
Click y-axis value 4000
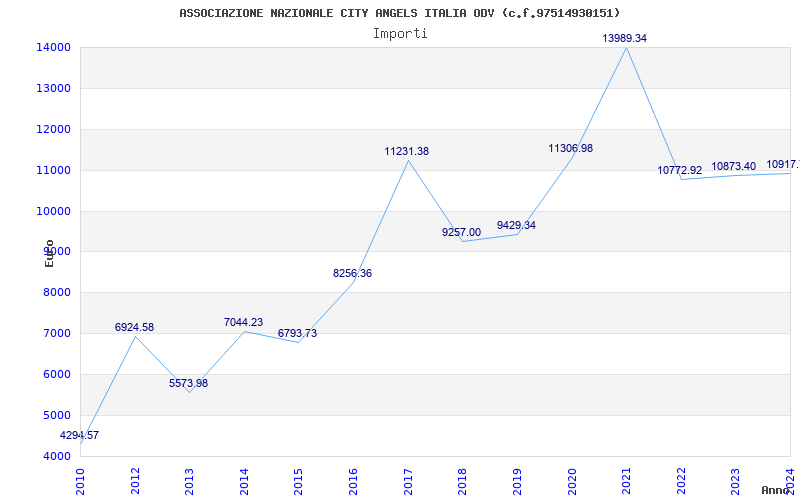pyautogui.click(x=56, y=456)
